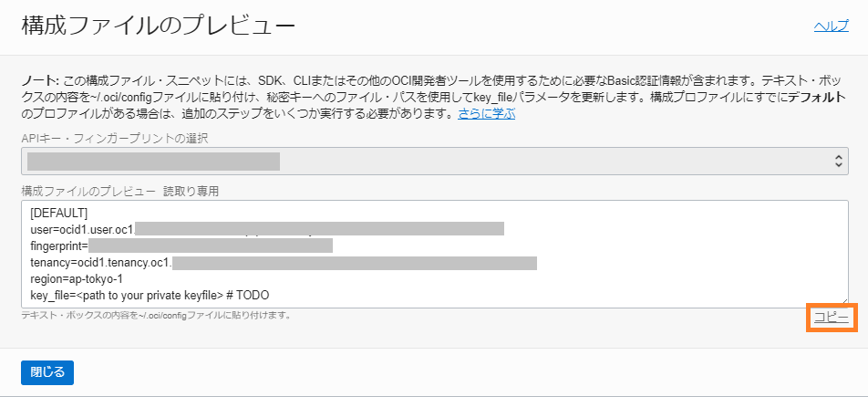Viewport: 868px width, 397px height.
Task: Click the 構成ファイルのプレビュー 読取り専用 label
Action: (x=120, y=192)
